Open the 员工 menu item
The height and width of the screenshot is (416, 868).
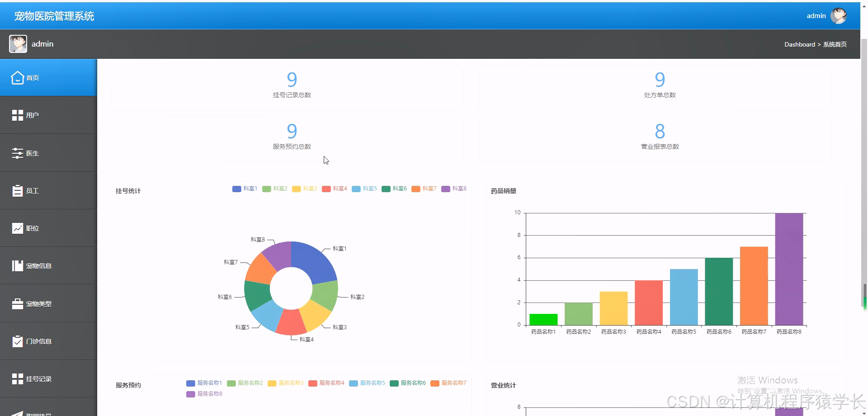click(48, 191)
